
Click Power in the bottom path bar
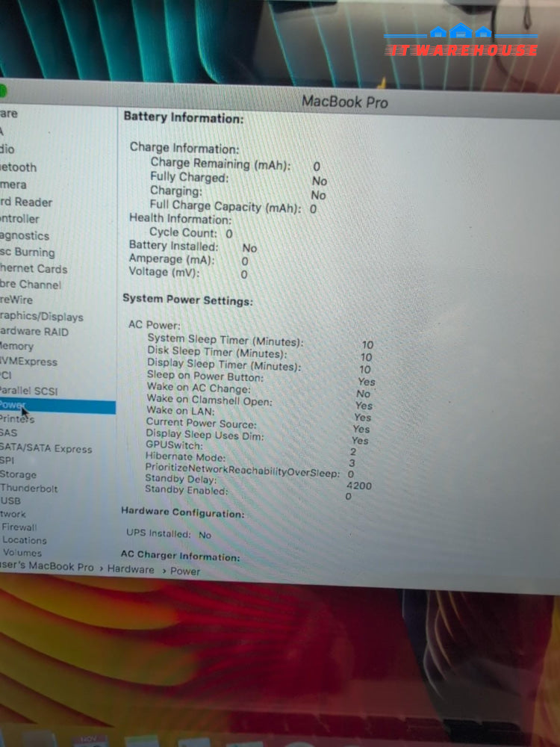(185, 571)
